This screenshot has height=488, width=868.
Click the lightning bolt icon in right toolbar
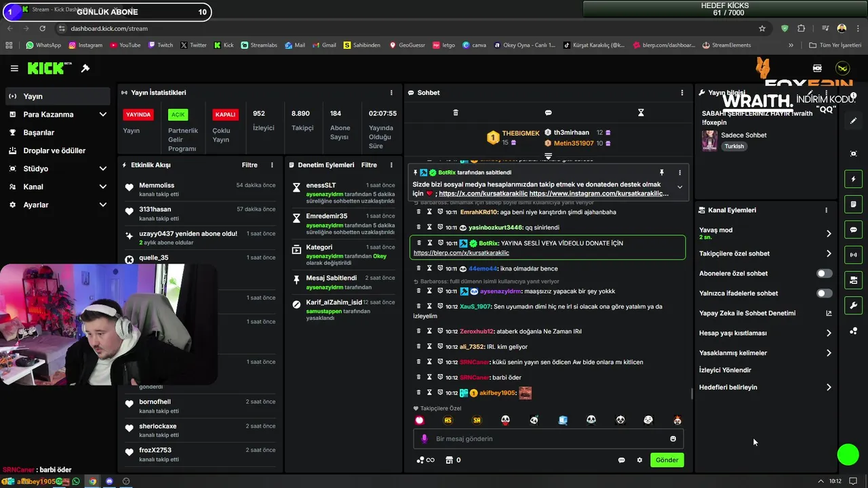pyautogui.click(x=853, y=179)
